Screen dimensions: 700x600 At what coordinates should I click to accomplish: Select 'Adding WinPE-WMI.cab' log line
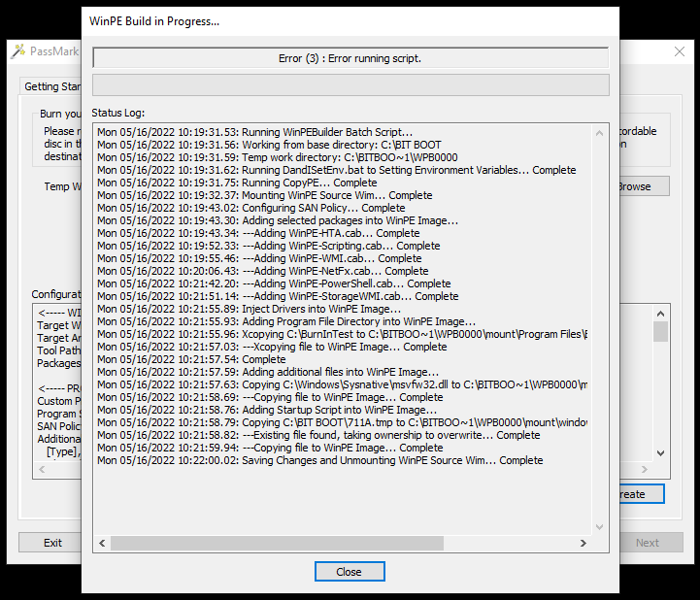[259, 258]
